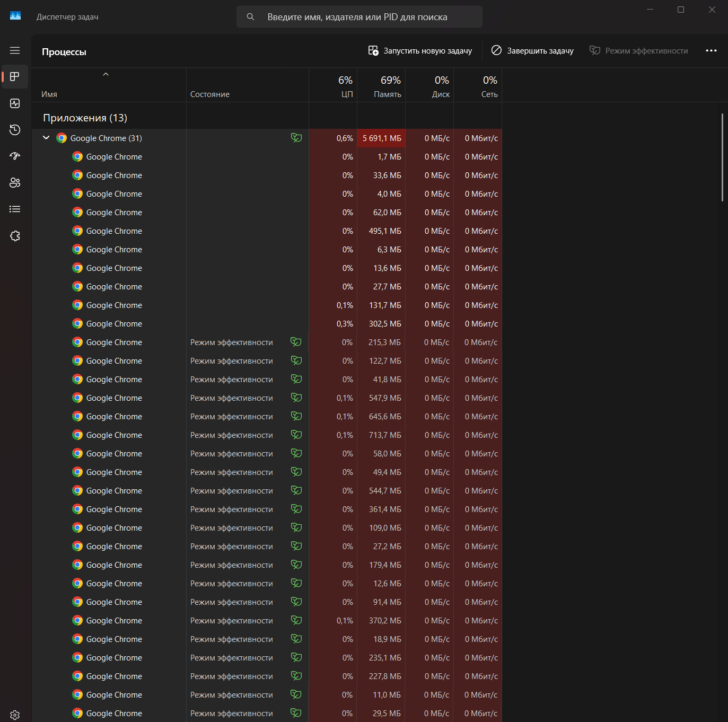Open the Services puzzle-piece sidebar icon

(15, 236)
